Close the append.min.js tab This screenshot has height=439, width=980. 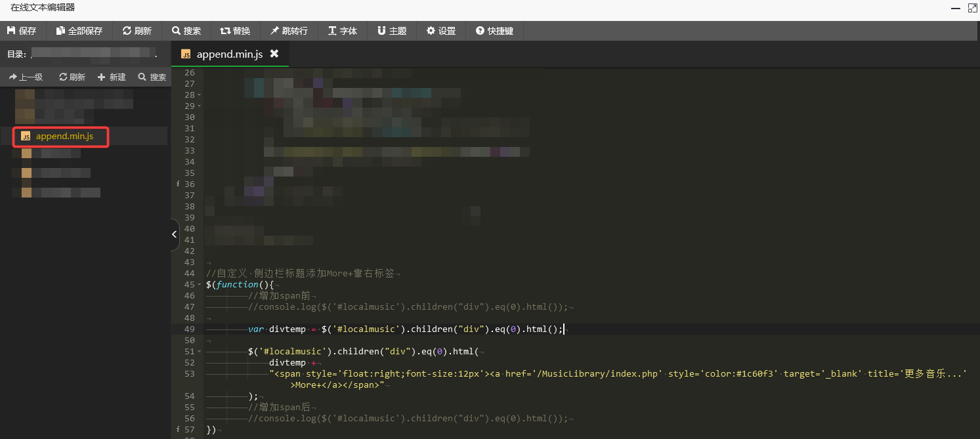click(x=274, y=54)
